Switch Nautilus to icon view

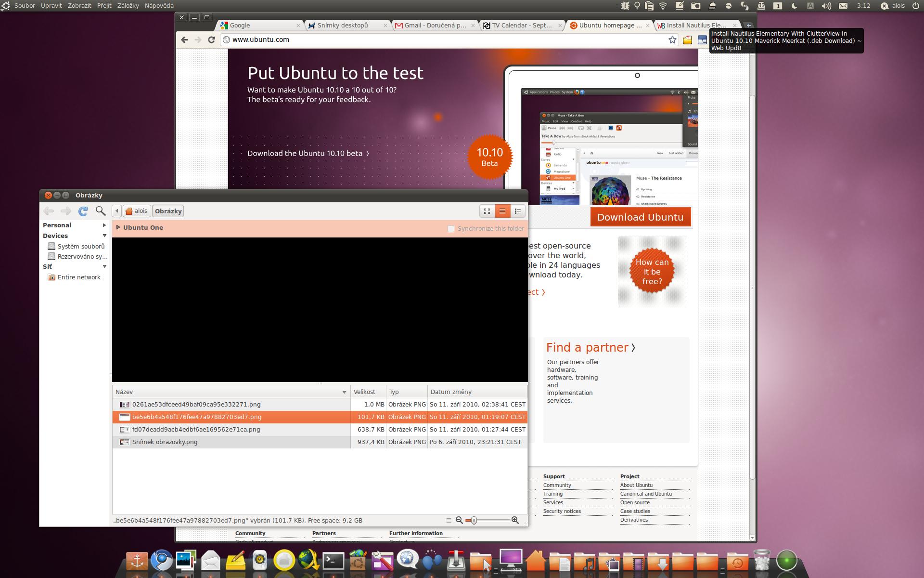pyautogui.click(x=487, y=211)
